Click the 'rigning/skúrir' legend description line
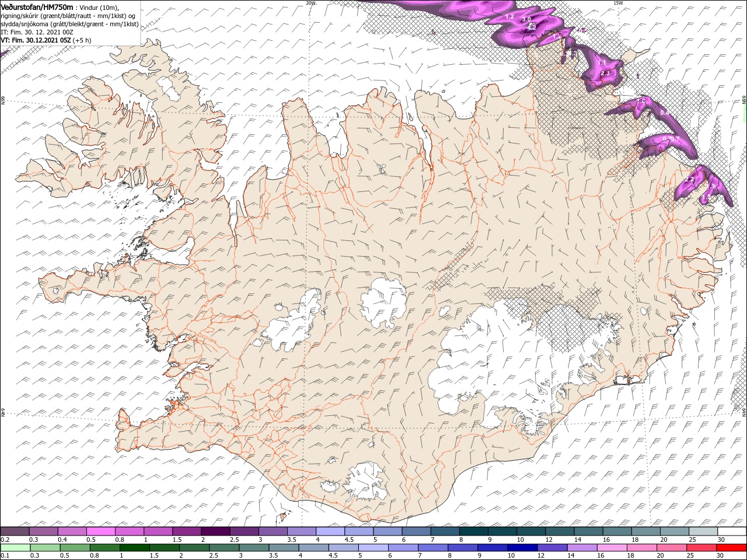This screenshot has width=747, height=560. [x=68, y=15]
